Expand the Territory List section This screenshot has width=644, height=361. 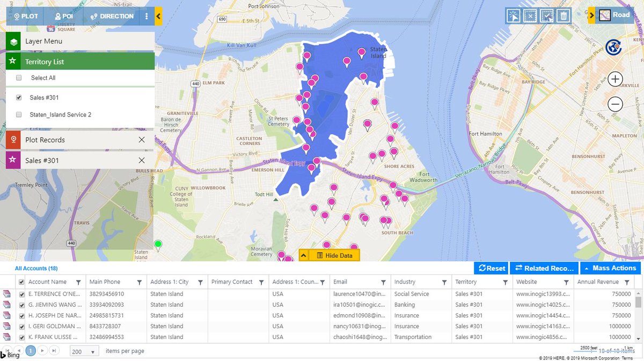point(80,62)
